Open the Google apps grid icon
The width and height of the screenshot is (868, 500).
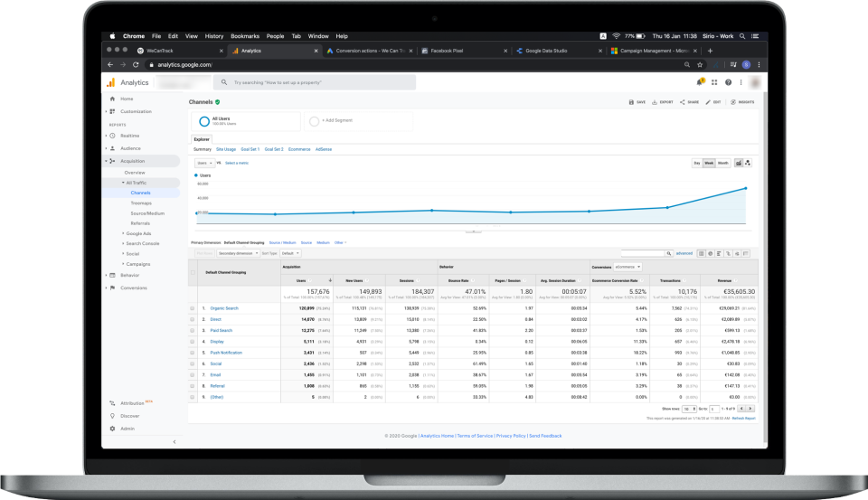714,82
